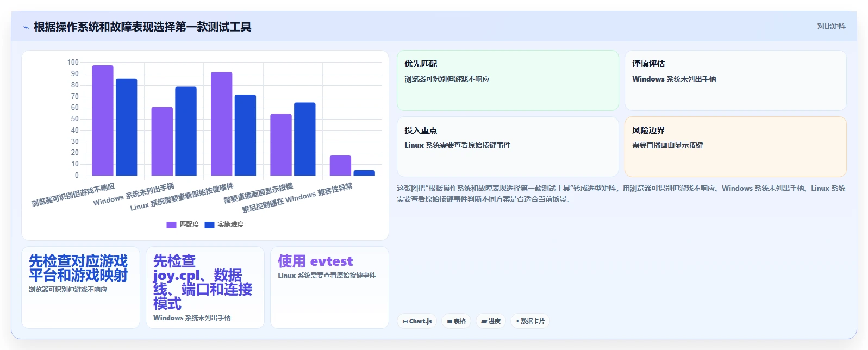Viewport: 868px width, 350px height.
Task: Select the 谨慎评估 matrix card
Action: click(735, 80)
